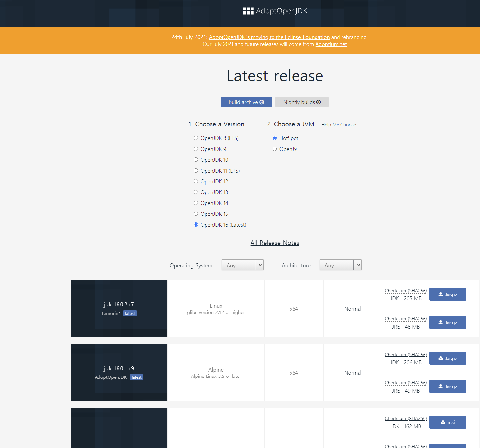Choose the HotSpot JVM option

[274, 138]
